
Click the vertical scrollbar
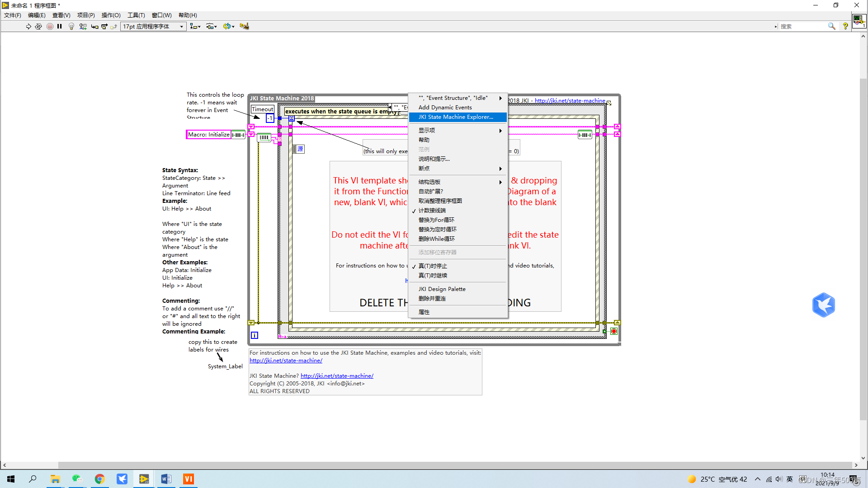pyautogui.click(x=863, y=249)
